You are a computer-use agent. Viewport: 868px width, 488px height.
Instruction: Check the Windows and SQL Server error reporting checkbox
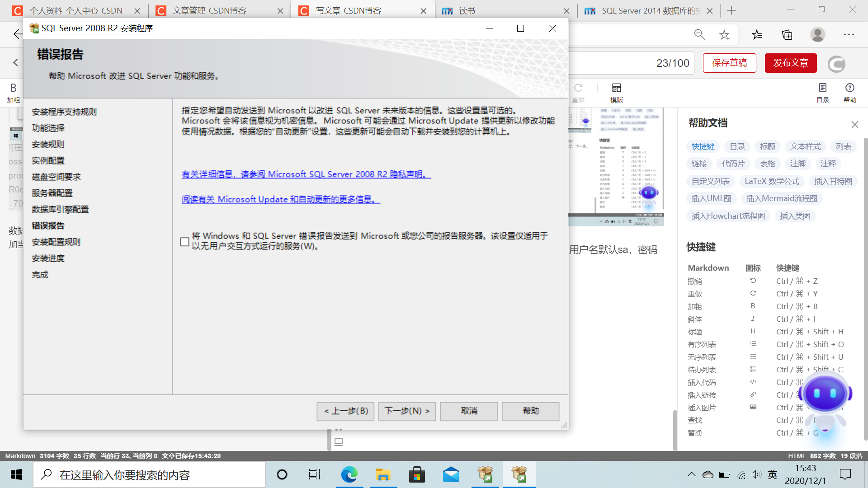click(x=184, y=242)
